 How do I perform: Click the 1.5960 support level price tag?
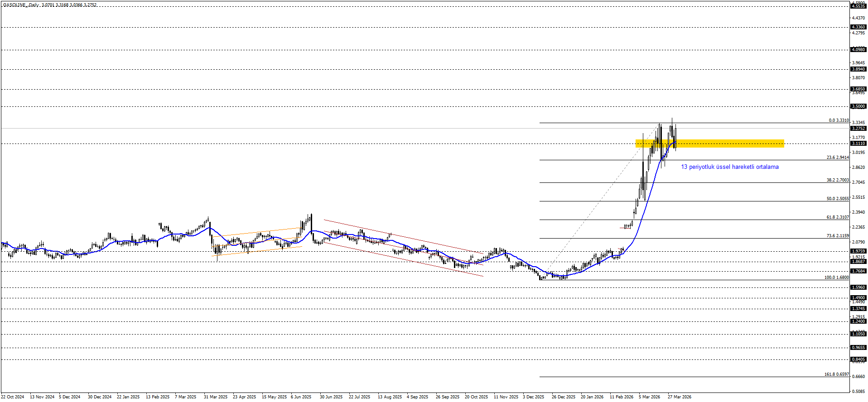pyautogui.click(x=858, y=287)
